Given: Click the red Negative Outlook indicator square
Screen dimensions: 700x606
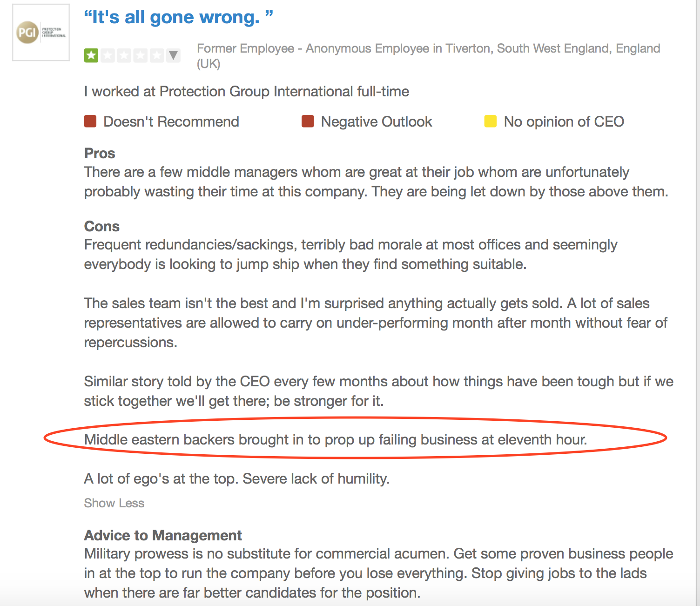Looking at the screenshot, I should [x=308, y=121].
